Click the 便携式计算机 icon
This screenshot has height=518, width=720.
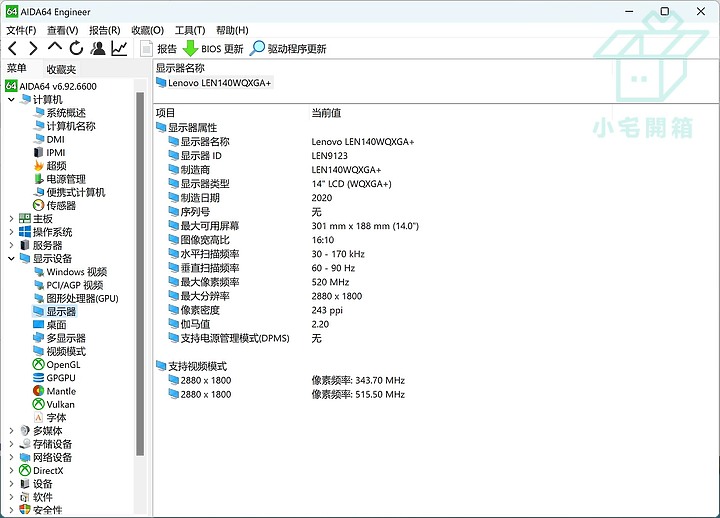pyautogui.click(x=39, y=192)
